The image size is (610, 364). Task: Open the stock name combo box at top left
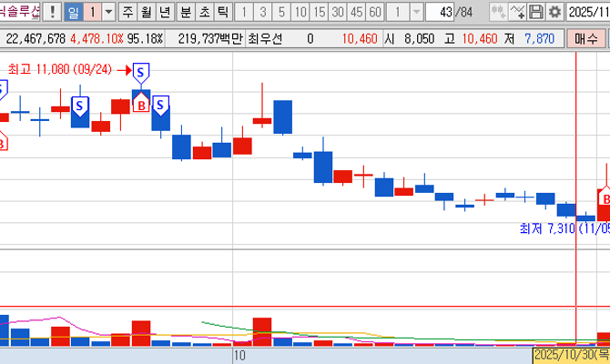(20, 12)
